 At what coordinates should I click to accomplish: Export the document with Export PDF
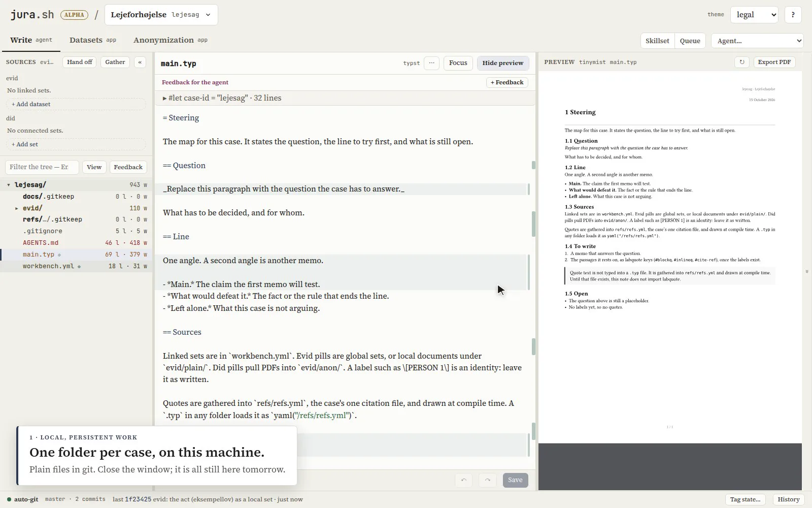click(774, 62)
